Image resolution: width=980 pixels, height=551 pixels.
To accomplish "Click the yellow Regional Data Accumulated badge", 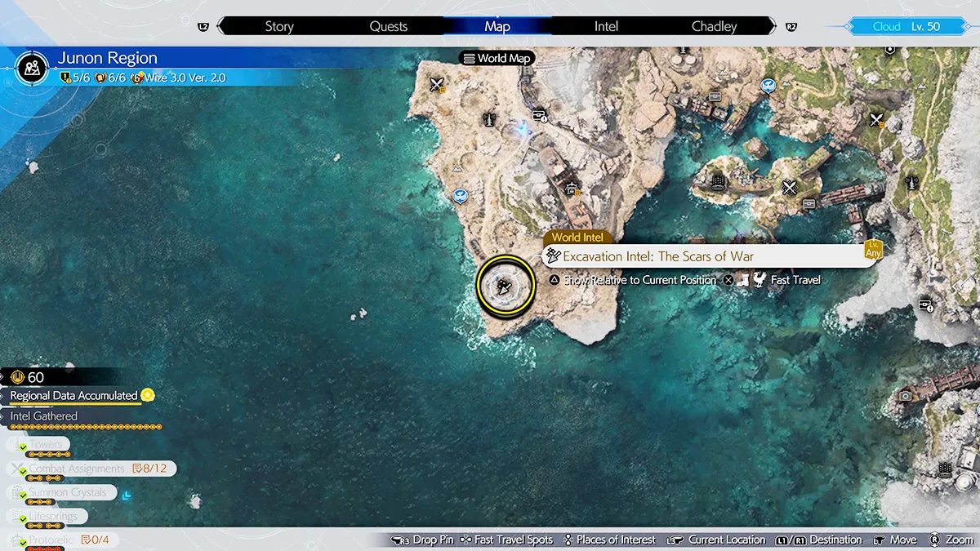I will (x=148, y=395).
